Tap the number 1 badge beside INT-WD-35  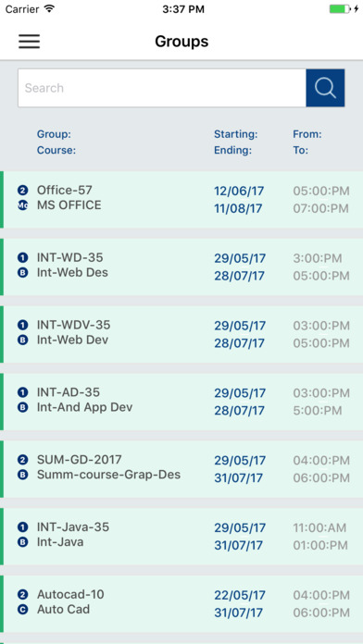coord(22,257)
